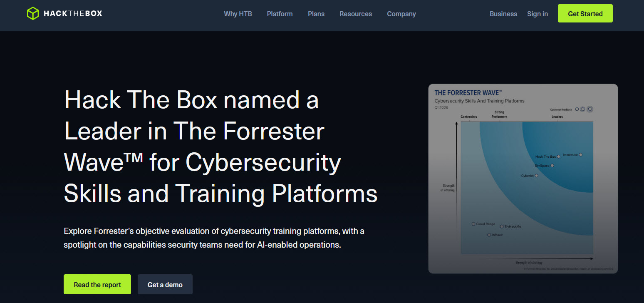Click the Forrester Wave chart image
Viewport: 644px width, 303px height.
pyautogui.click(x=523, y=178)
